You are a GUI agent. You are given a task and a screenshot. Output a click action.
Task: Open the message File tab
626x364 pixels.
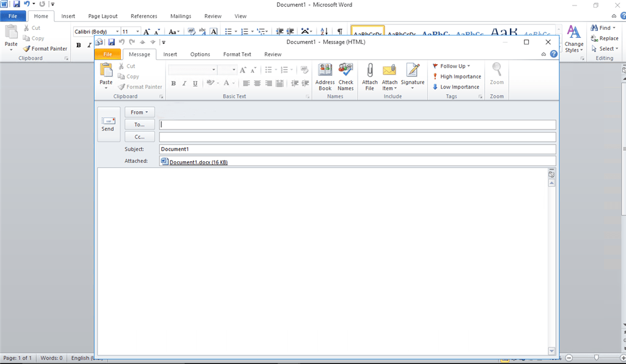click(x=108, y=54)
